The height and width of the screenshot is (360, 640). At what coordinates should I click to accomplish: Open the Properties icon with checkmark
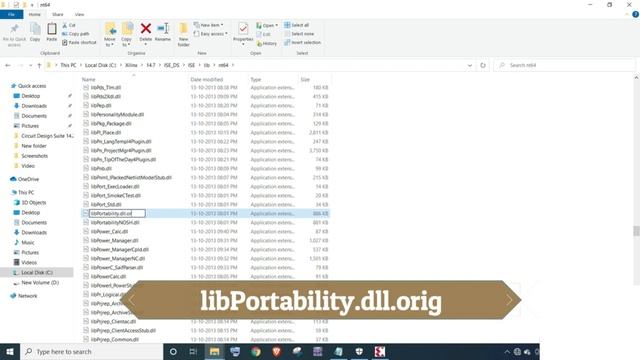243,29
